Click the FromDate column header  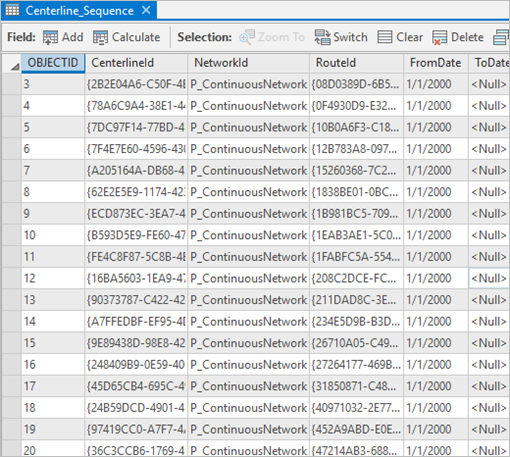click(x=436, y=63)
